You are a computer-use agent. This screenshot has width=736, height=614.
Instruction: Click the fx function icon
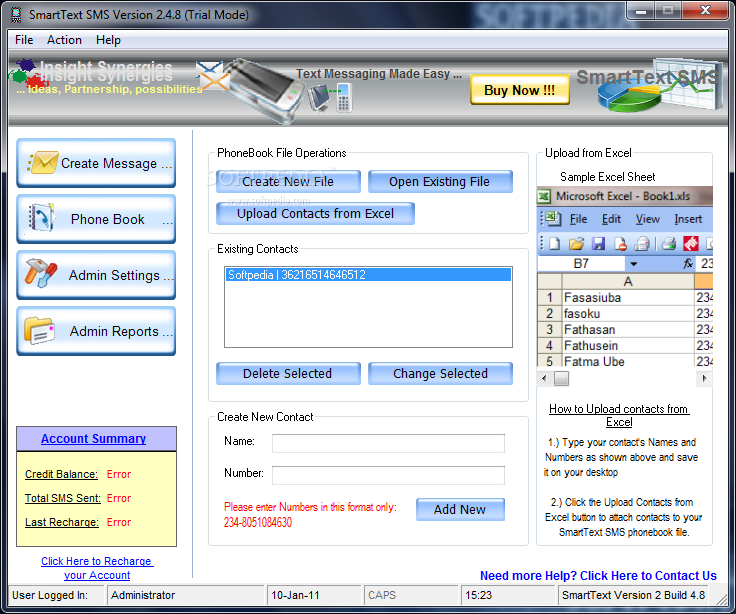click(x=688, y=264)
